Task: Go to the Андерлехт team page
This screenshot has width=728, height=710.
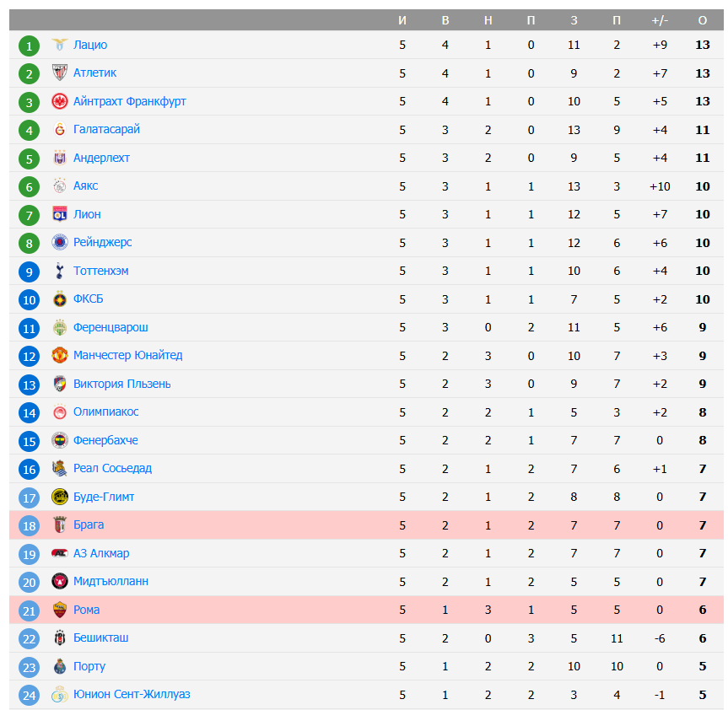Action: point(101,158)
